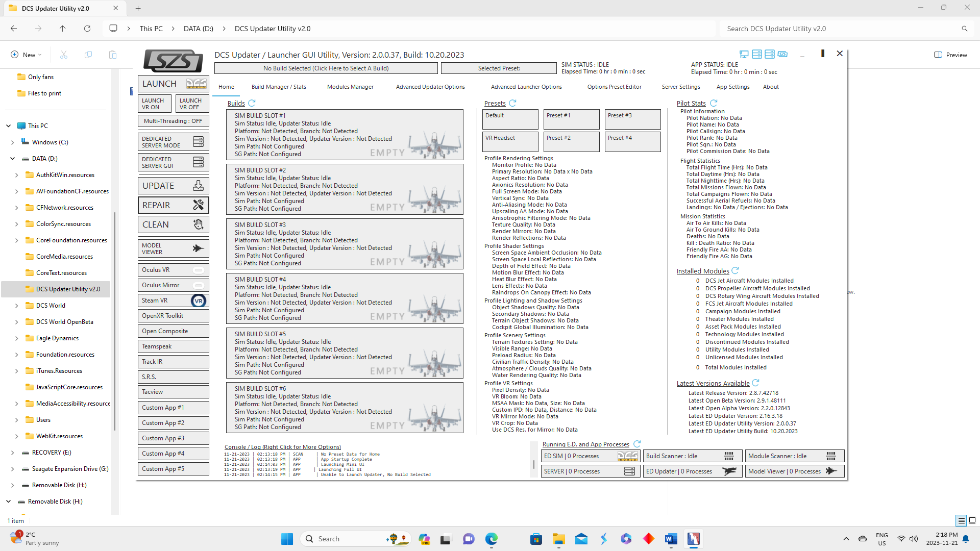This screenshot has width=980, height=551.
Task: Click the SZS card icon in launcher header
Action: point(782,54)
